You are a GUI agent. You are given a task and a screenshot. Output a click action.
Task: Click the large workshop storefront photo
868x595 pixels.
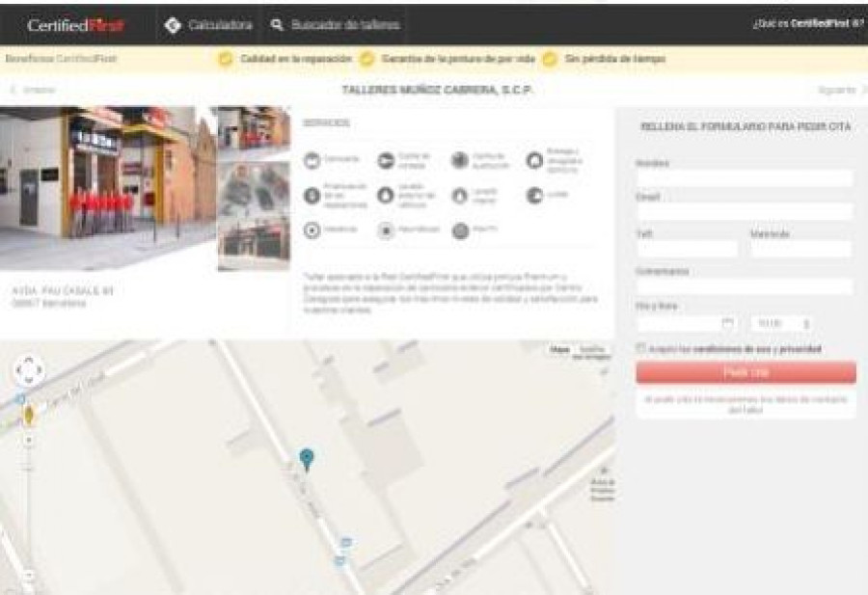108,188
